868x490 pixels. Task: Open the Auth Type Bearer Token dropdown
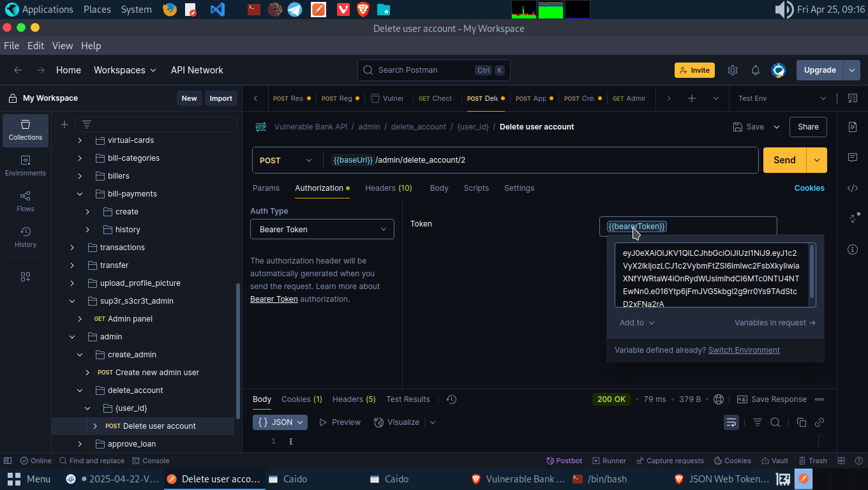click(x=322, y=229)
